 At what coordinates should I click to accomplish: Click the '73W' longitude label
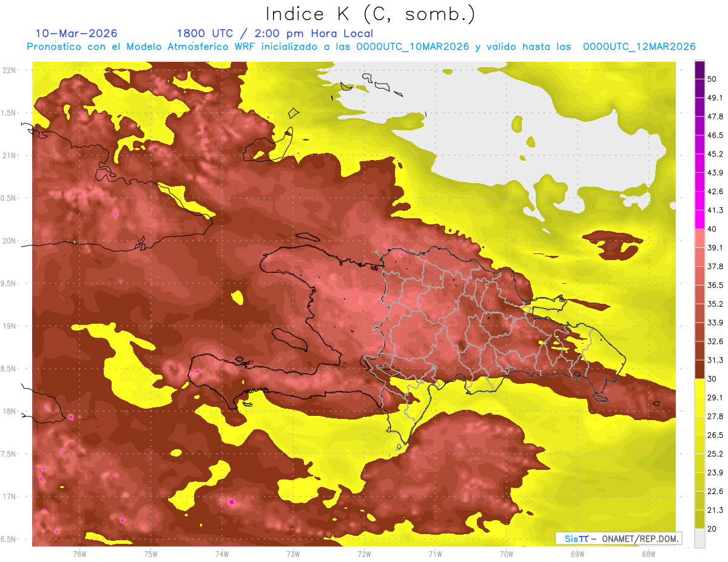click(293, 554)
